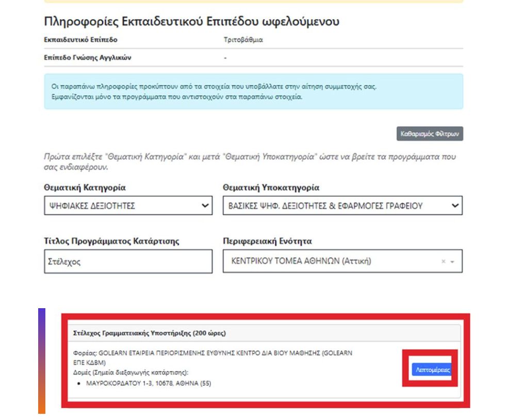Click the purple-to-orange gradient bar
The width and height of the screenshot is (506, 420).
(42, 361)
